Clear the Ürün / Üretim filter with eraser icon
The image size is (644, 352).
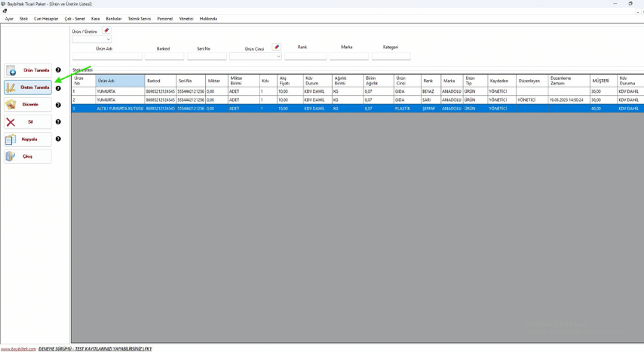tap(106, 31)
